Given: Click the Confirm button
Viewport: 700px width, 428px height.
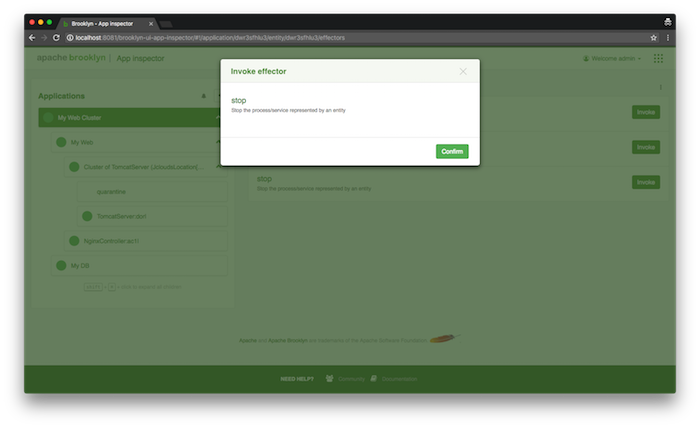Looking at the screenshot, I should coord(452,151).
